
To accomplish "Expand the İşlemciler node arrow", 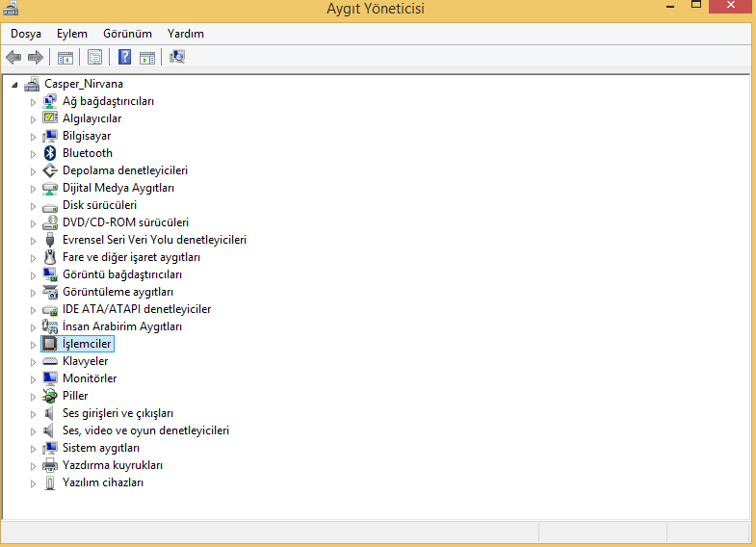I will 33,345.
